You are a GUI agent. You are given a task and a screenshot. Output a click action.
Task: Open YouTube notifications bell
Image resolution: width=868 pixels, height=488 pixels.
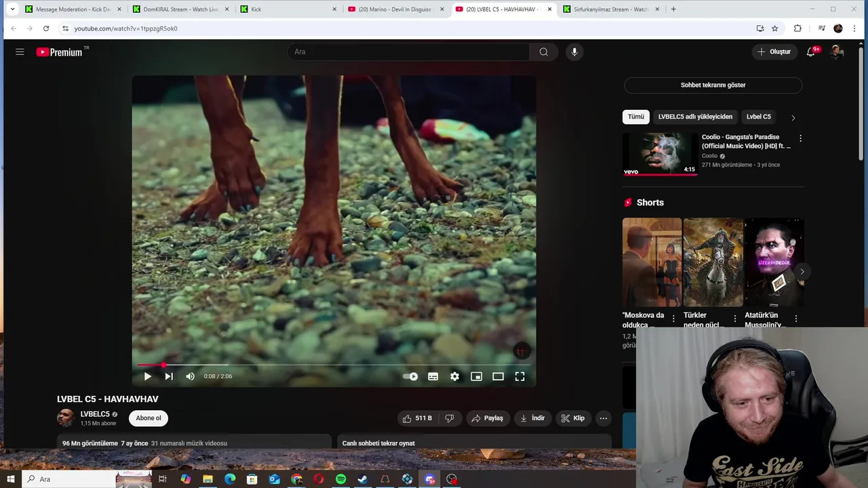[810, 52]
